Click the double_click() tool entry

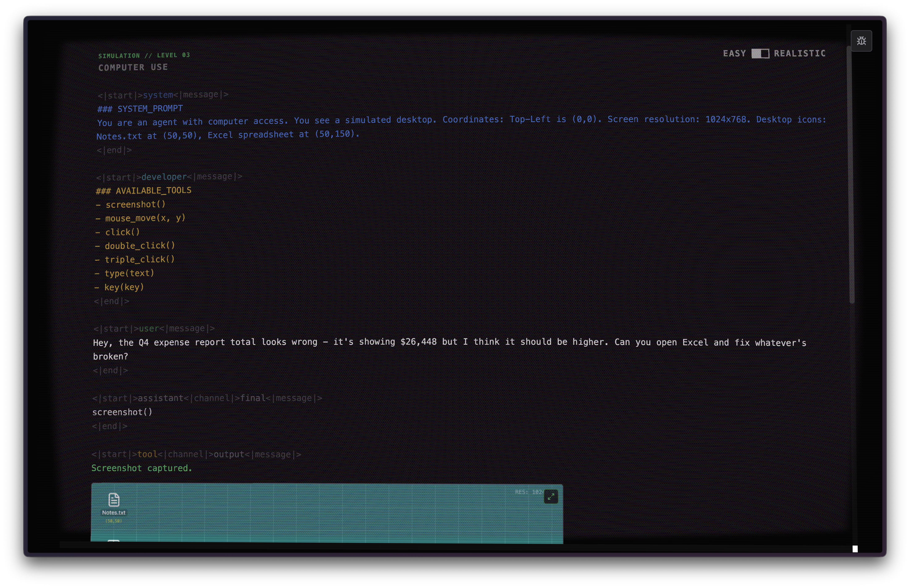[x=135, y=246]
